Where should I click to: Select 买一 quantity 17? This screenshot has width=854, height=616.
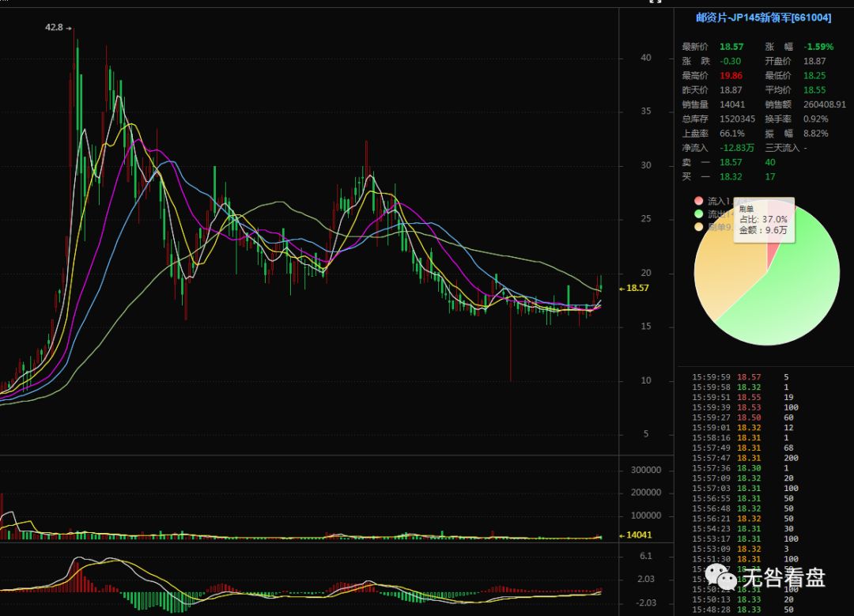coord(770,177)
